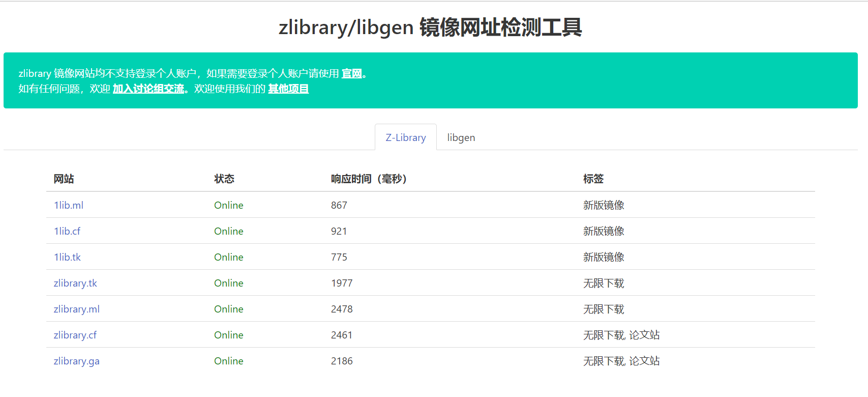Open the 其他项目 link
Viewport: 868px width, 397px height.
point(288,89)
